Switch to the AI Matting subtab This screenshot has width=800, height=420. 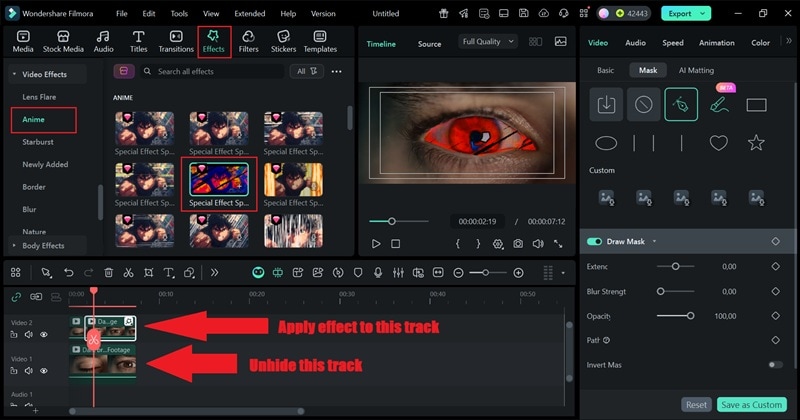[x=696, y=70]
